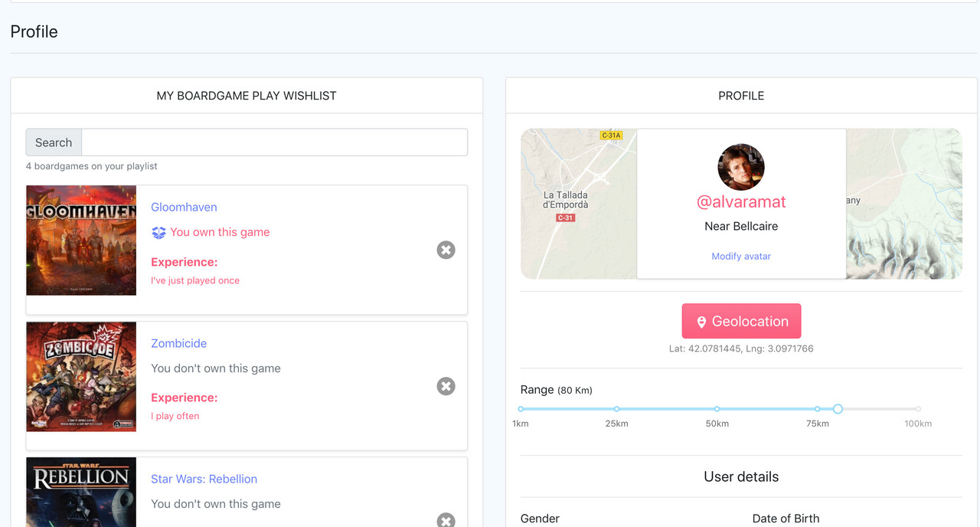Click the C-31 road marker on map
Screen dimensions: 980x527
[565, 218]
